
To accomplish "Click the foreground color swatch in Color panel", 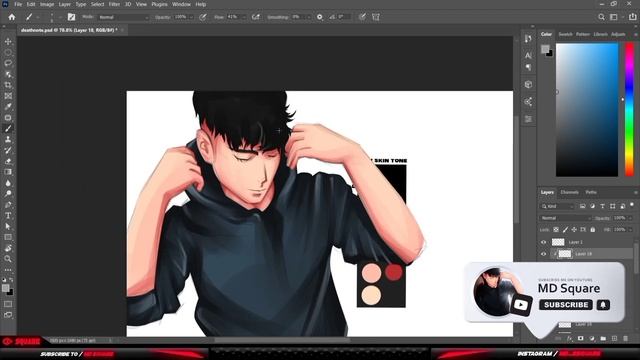I will click(x=545, y=49).
